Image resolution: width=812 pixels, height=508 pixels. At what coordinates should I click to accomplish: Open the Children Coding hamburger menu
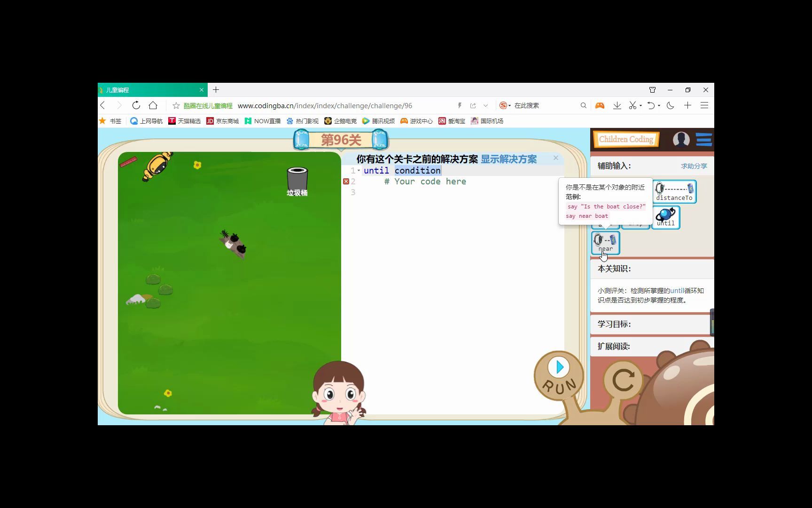click(703, 139)
